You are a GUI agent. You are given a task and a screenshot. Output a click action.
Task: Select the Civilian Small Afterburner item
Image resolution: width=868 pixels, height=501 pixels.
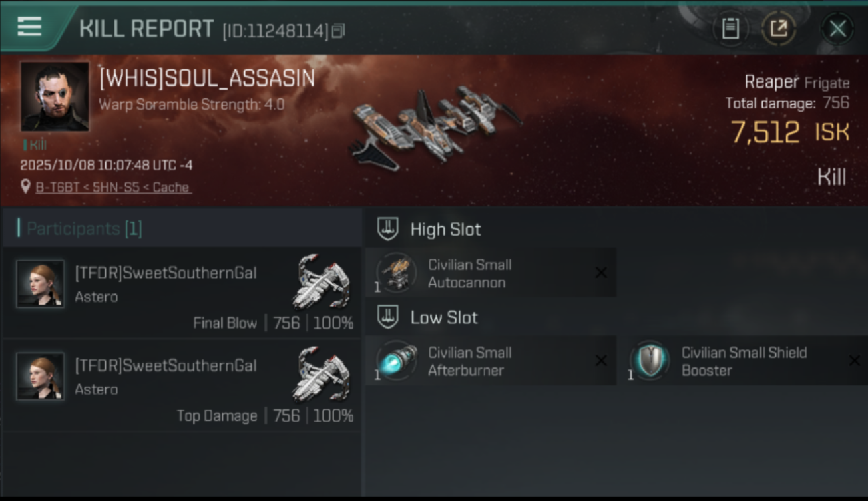490,361
